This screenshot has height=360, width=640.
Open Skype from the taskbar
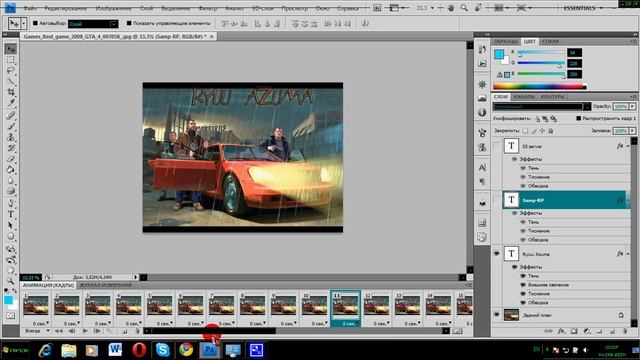(x=162, y=350)
